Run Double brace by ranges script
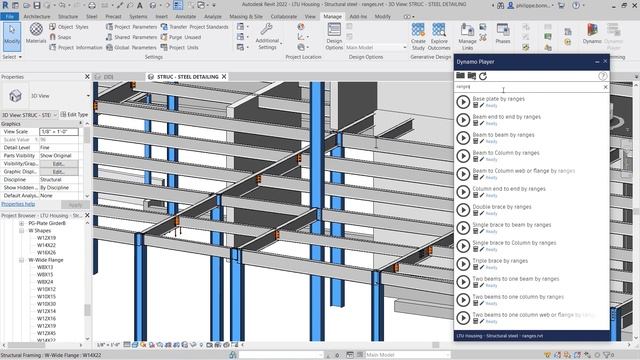This screenshot has width=640, height=360. (x=463, y=210)
